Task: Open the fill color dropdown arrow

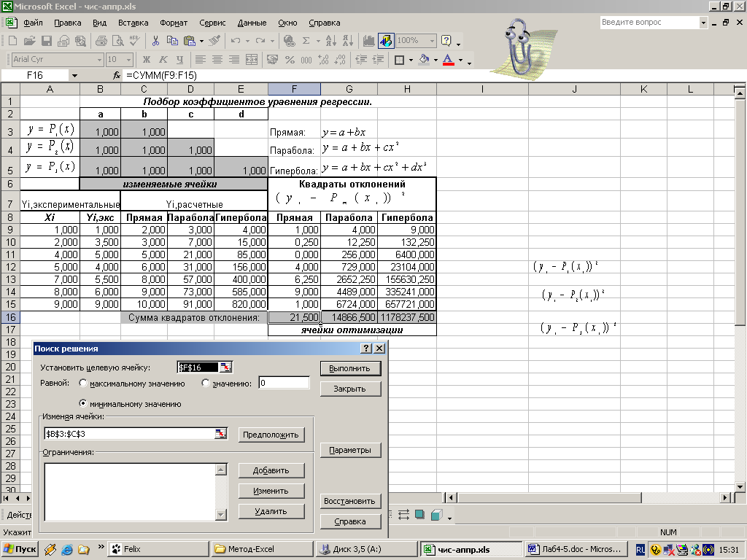Action: pyautogui.click(x=436, y=60)
